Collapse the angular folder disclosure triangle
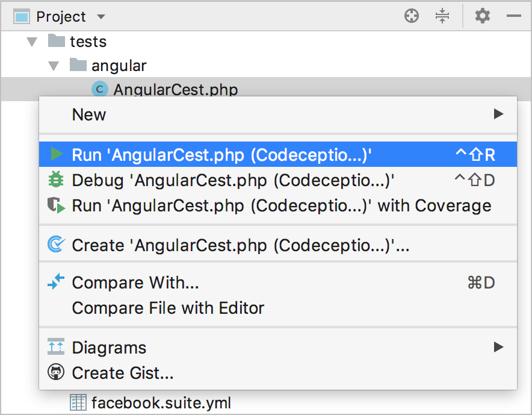Screen dimensions: 532x415 click(54, 65)
